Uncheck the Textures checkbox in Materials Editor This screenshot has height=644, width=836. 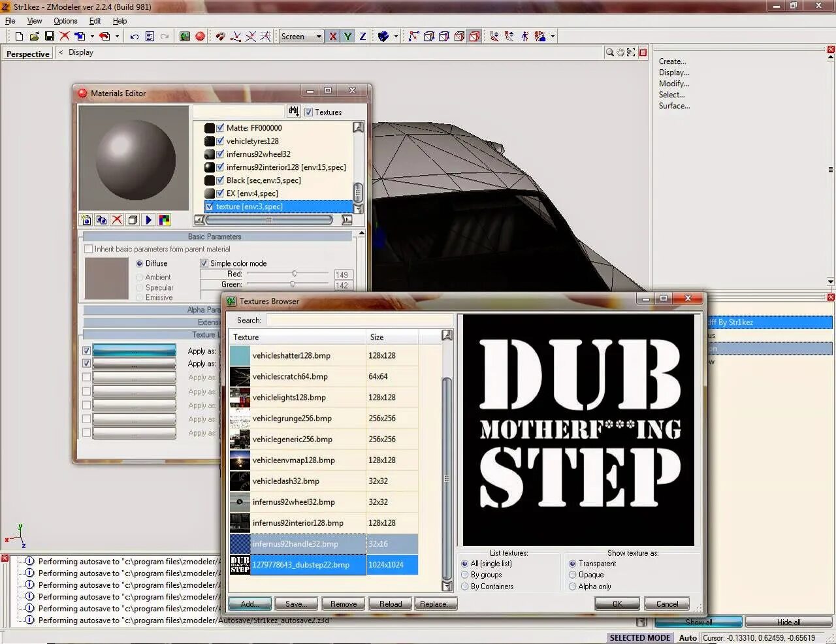coord(308,112)
